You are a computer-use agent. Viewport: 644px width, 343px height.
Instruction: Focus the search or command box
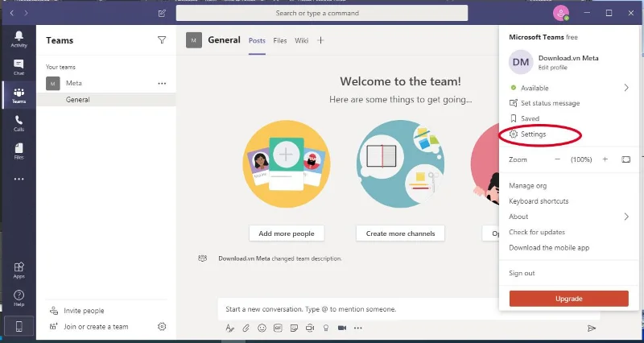click(x=322, y=13)
